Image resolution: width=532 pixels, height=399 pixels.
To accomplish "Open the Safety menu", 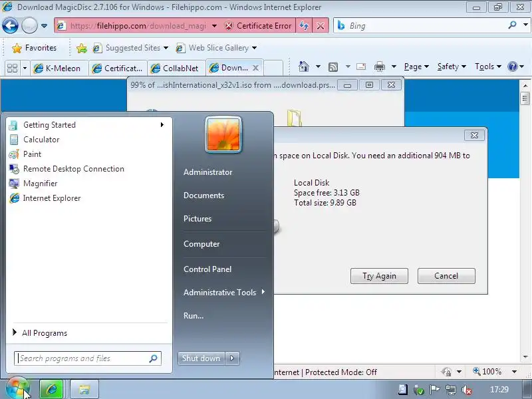I will point(452,66).
